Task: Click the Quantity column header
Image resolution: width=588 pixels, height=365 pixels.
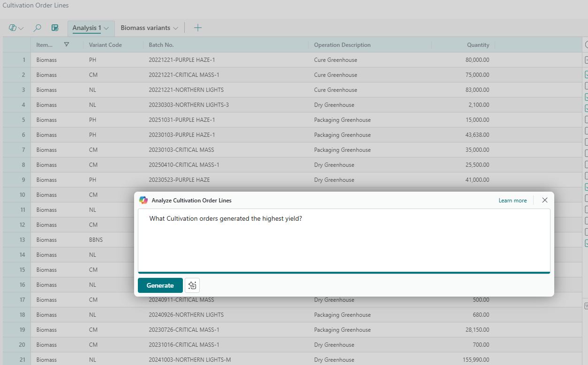Action: (x=478, y=45)
